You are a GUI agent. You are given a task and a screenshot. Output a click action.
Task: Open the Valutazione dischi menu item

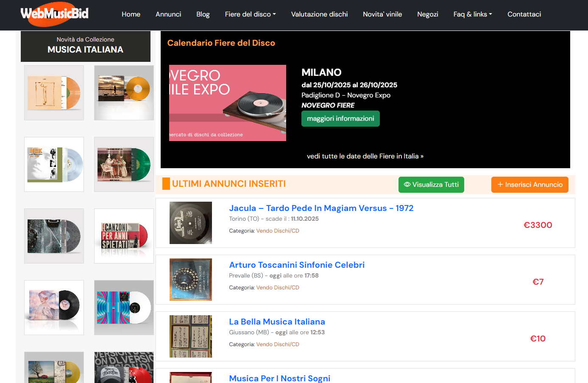(319, 14)
